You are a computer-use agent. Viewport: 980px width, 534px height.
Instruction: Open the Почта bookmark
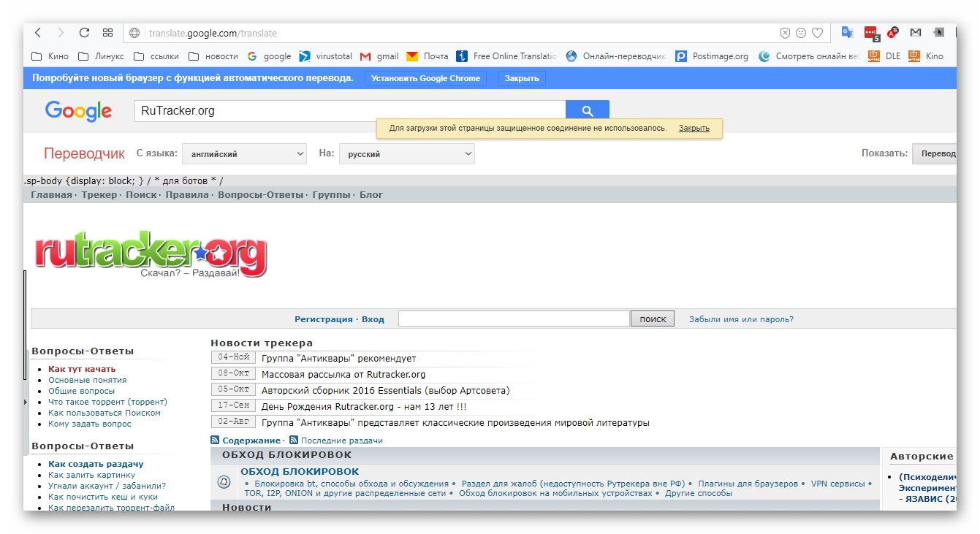point(428,56)
